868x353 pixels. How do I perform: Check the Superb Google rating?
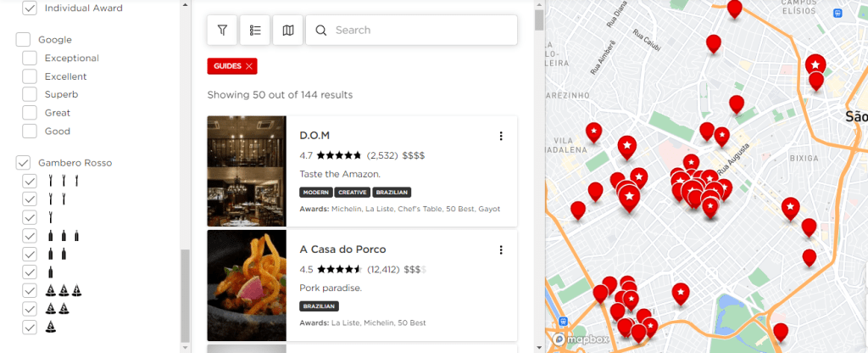30,95
